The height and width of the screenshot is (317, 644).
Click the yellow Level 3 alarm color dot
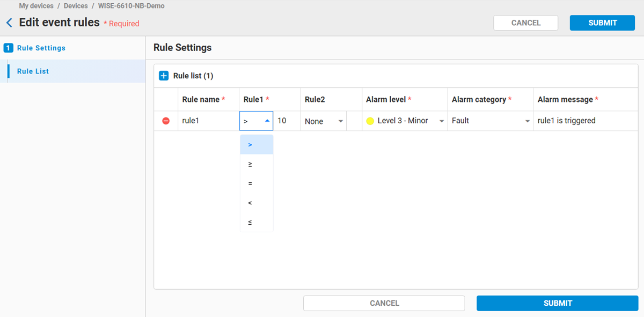coord(370,121)
